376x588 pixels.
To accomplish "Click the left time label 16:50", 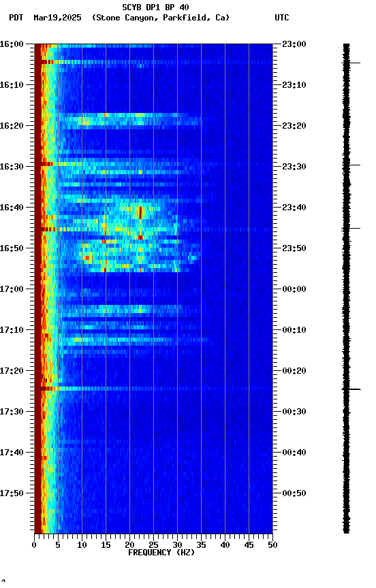I will pos(12,248).
